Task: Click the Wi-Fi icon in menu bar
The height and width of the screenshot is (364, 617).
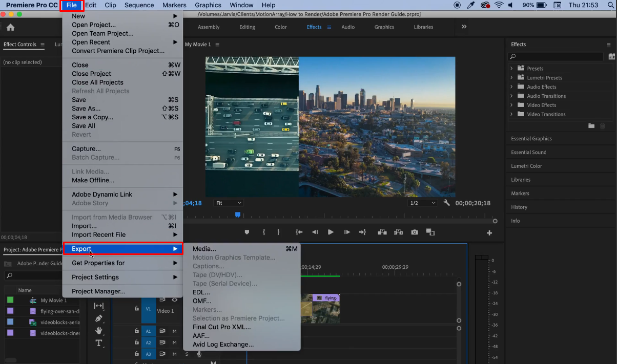Action: pos(499,5)
